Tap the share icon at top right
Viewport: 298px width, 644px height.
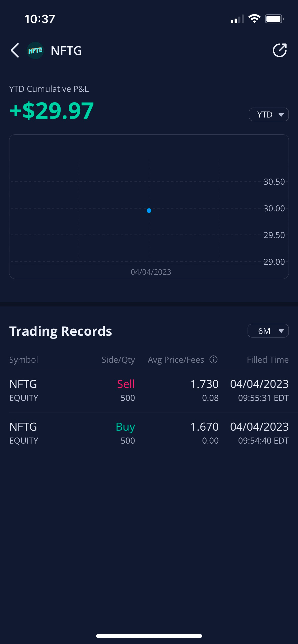click(x=280, y=50)
